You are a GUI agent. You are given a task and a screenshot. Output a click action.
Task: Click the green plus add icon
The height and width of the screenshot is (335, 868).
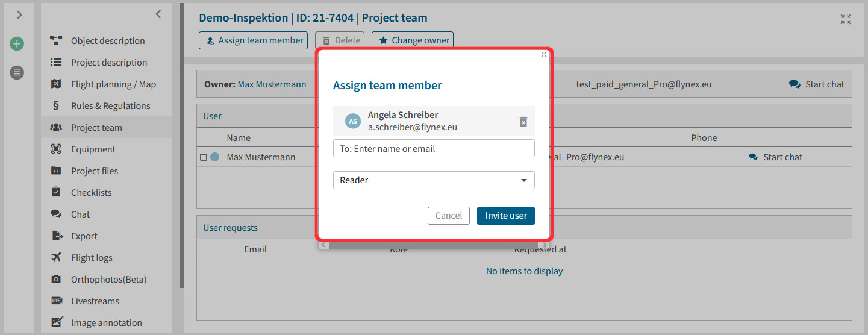17,44
